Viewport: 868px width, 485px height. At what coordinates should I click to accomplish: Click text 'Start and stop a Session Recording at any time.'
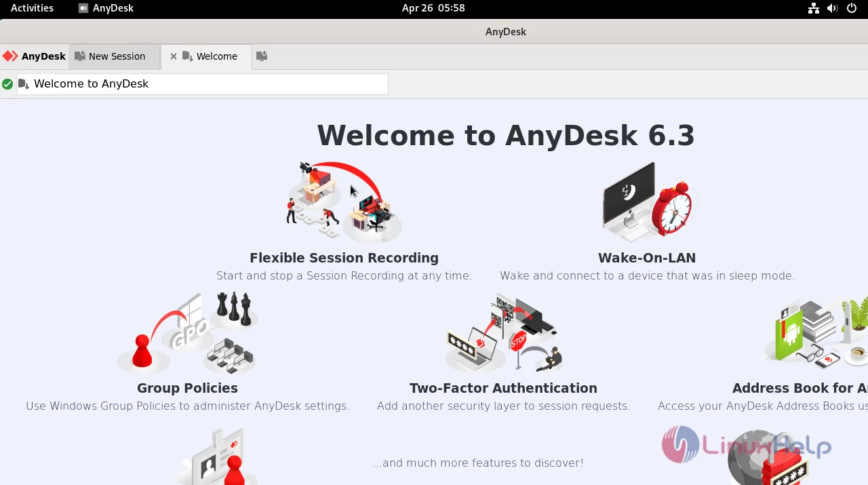(344, 275)
